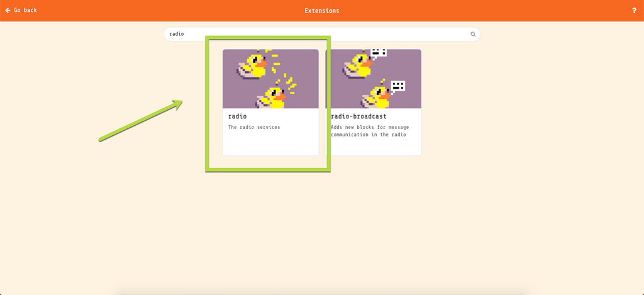Click the "radio-broadcast" card title
Viewport: 644px width, 295px height.
click(358, 117)
